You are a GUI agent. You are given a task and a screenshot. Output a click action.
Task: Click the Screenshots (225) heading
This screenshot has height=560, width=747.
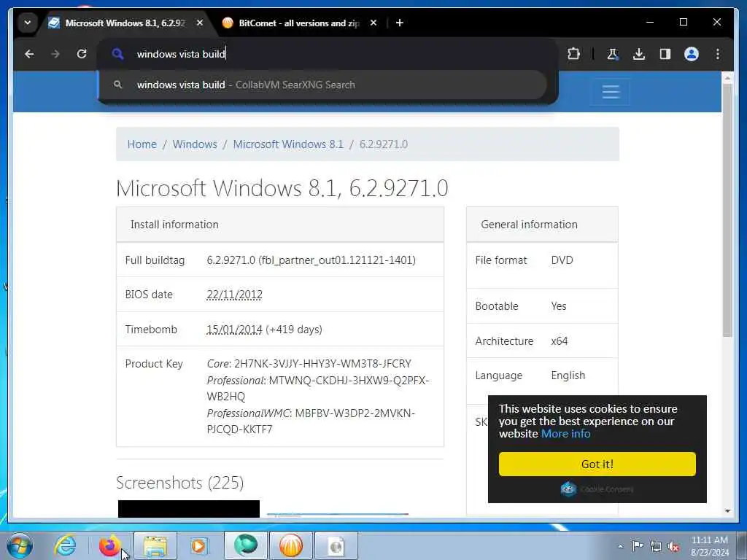pyautogui.click(x=180, y=483)
